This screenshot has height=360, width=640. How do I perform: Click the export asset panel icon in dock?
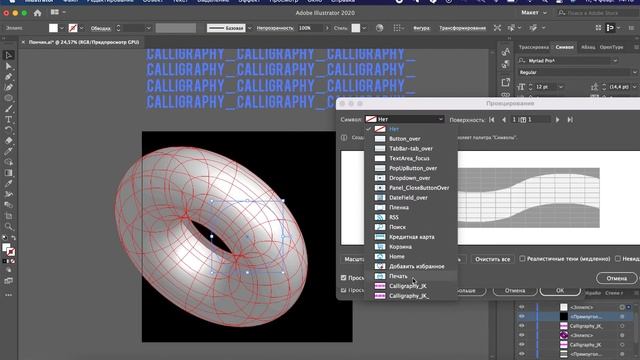point(506,82)
